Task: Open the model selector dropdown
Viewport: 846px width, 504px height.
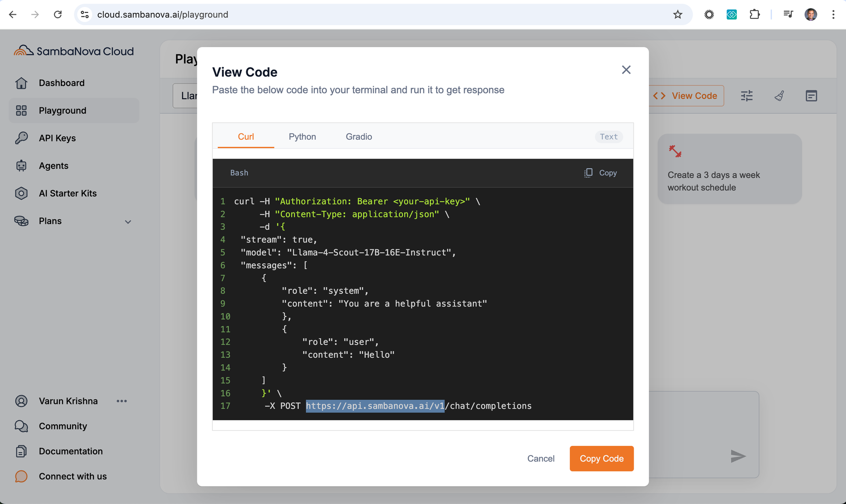Action: click(186, 96)
